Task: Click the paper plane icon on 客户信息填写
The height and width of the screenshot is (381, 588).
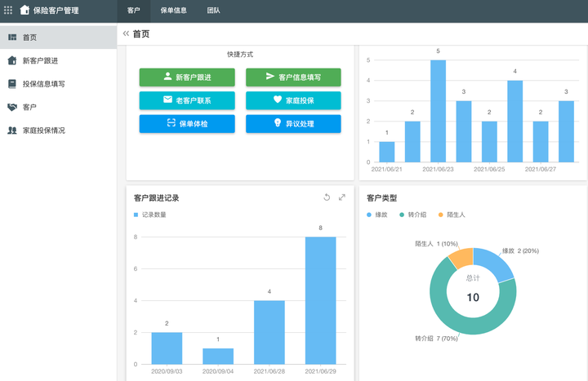Action: (x=270, y=76)
